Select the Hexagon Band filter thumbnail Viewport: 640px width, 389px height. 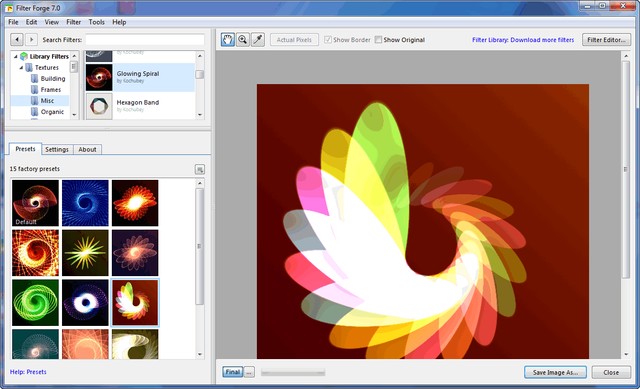click(x=99, y=106)
